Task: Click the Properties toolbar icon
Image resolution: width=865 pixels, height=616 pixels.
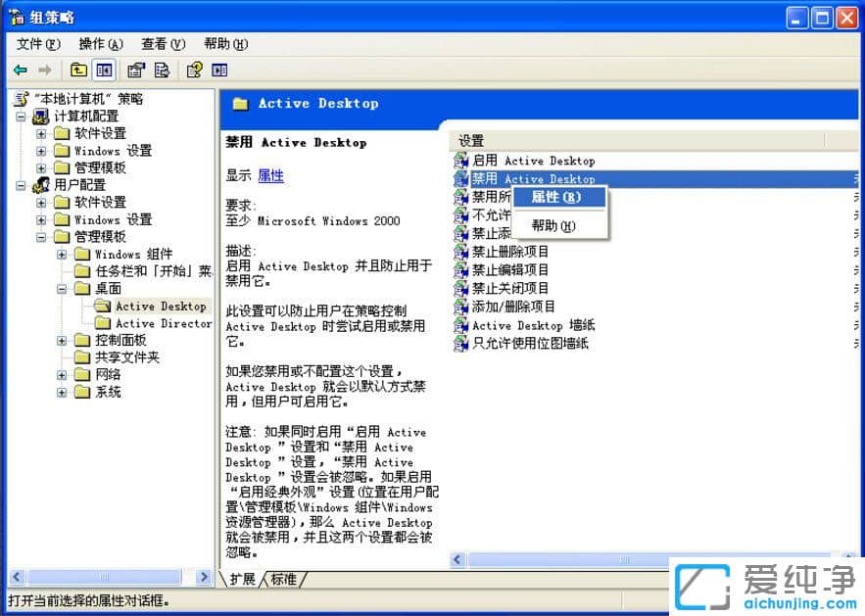Action: (136, 70)
